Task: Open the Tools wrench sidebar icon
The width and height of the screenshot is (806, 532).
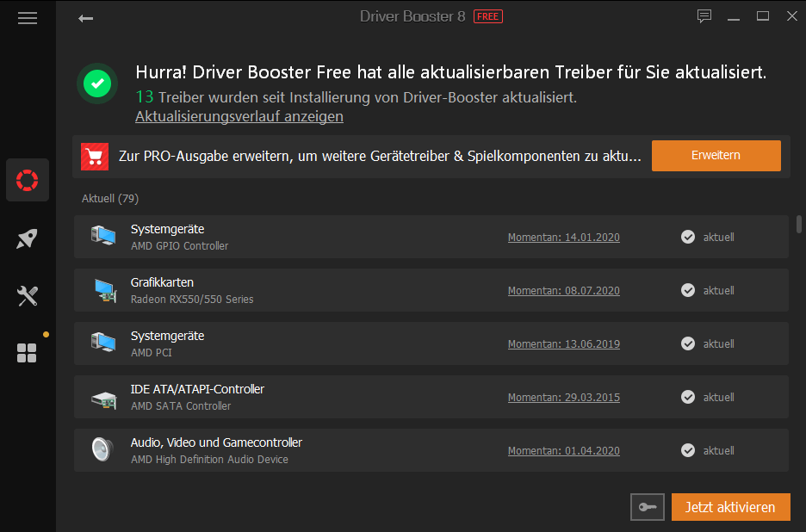Action: point(28,296)
